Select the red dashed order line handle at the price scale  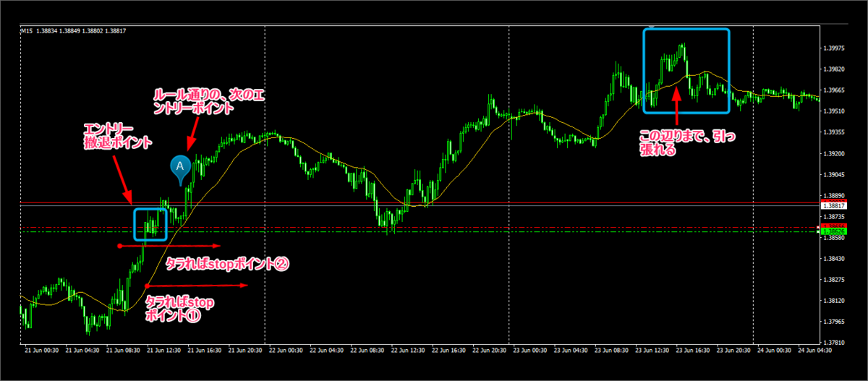pos(818,228)
